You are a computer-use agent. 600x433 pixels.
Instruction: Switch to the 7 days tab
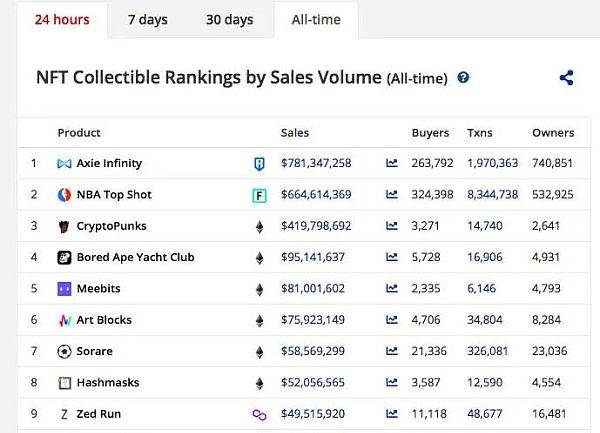(x=148, y=20)
